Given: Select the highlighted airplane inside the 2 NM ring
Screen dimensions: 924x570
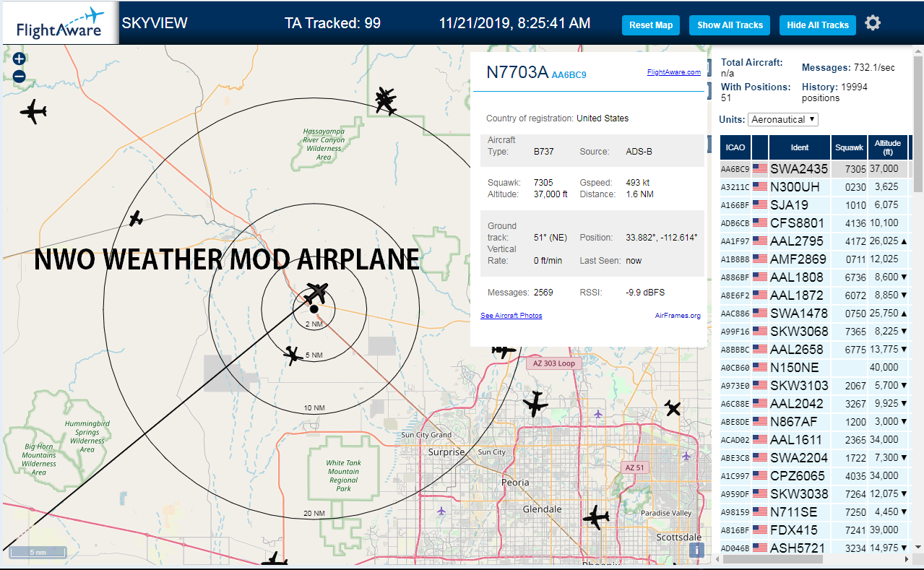Looking at the screenshot, I should [x=316, y=293].
